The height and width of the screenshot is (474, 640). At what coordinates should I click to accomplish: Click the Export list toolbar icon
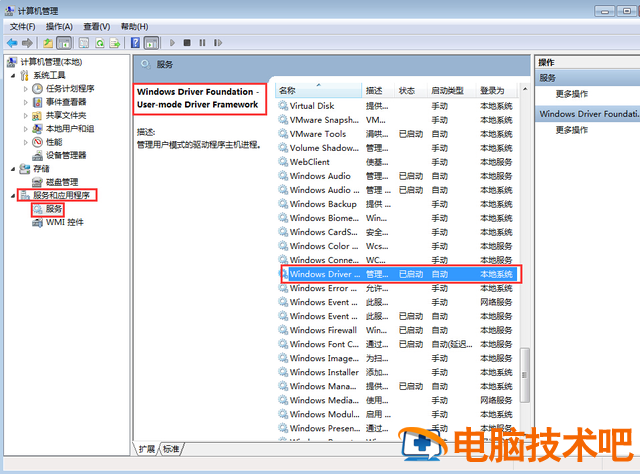[115, 42]
